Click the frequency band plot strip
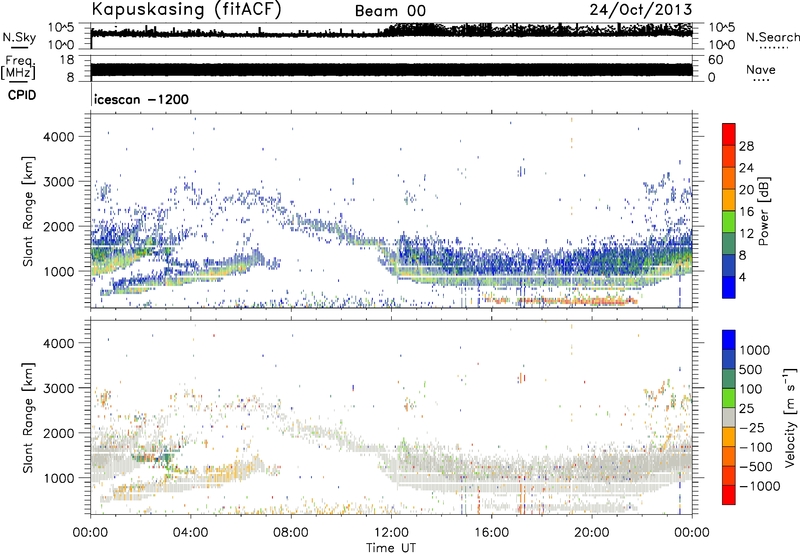Image resolution: width=800 pixels, height=554 pixels. pos(391,69)
